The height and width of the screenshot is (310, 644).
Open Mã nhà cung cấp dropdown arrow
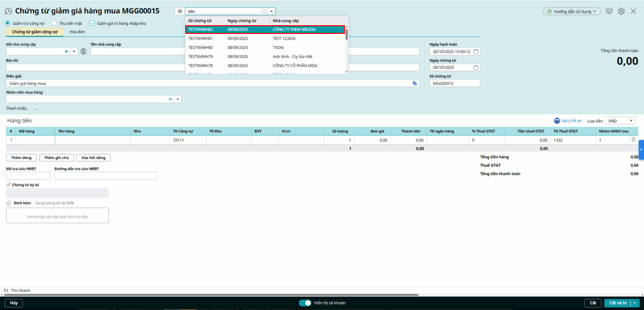[74, 52]
